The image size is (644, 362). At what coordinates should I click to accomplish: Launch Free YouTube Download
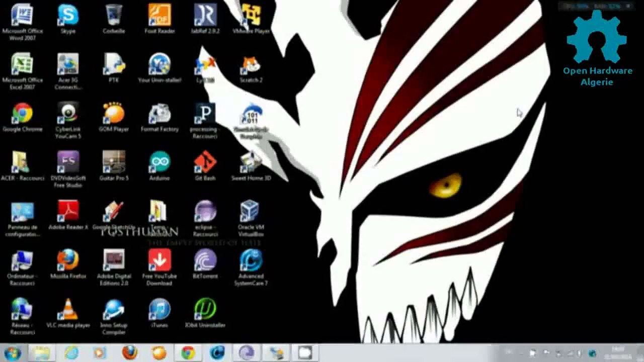click(159, 267)
